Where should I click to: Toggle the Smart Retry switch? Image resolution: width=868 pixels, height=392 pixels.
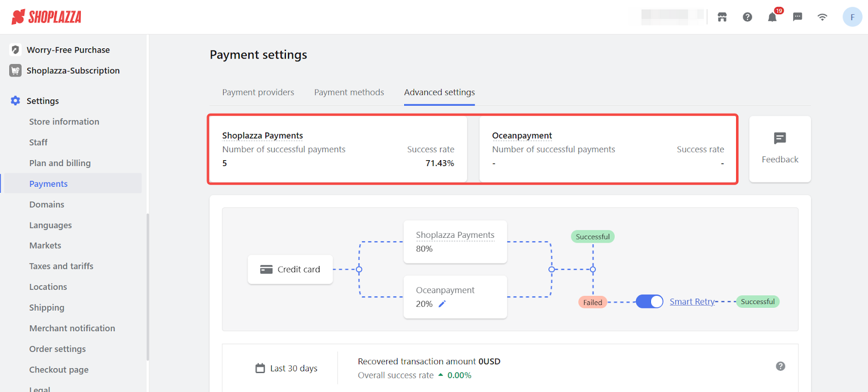tap(649, 301)
